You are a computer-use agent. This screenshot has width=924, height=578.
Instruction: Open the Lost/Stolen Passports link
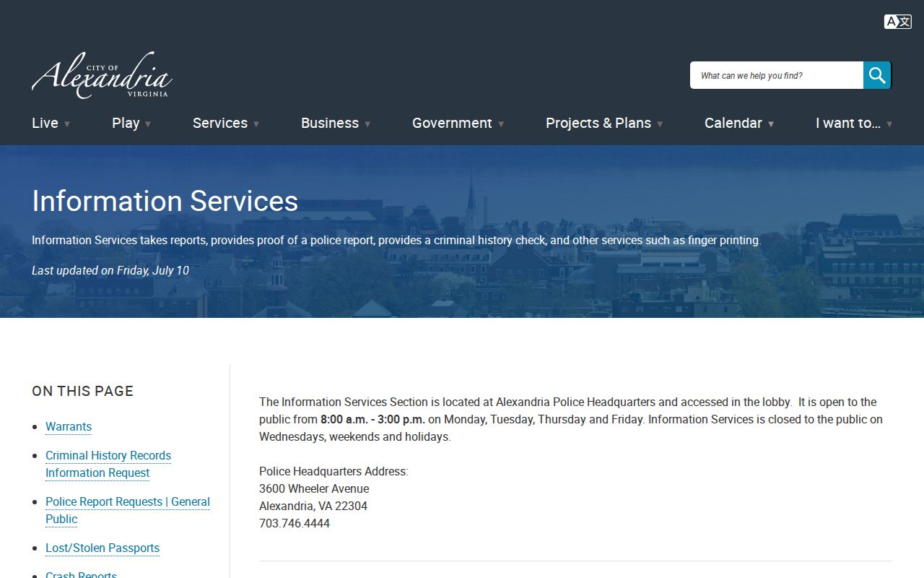click(x=103, y=548)
